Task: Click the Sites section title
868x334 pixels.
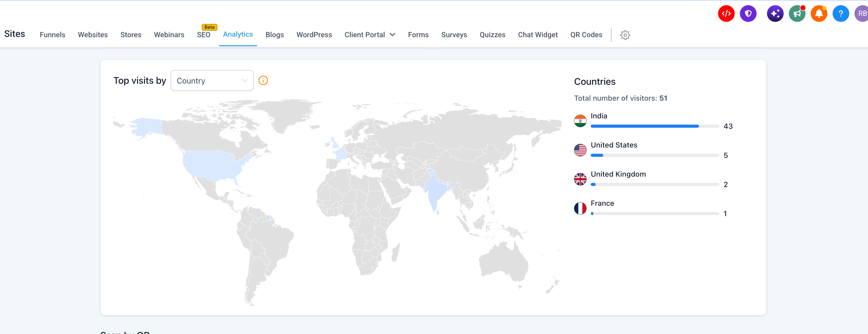Action: pyautogui.click(x=15, y=34)
